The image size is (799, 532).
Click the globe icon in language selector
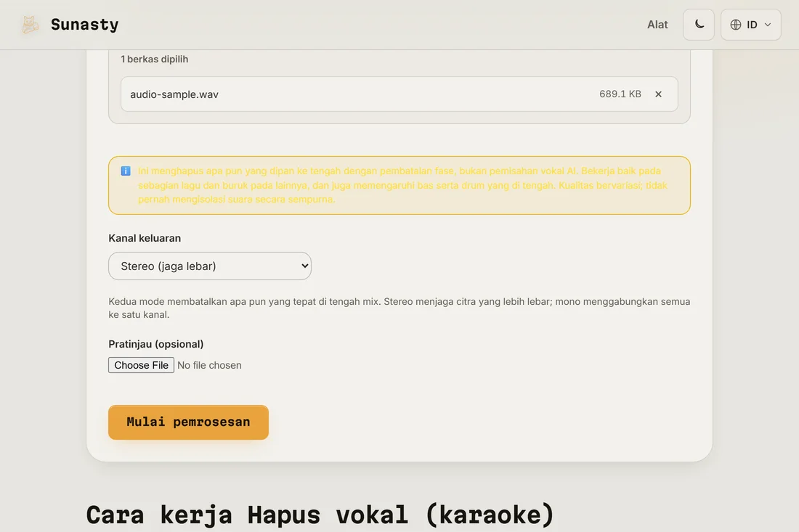(735, 25)
